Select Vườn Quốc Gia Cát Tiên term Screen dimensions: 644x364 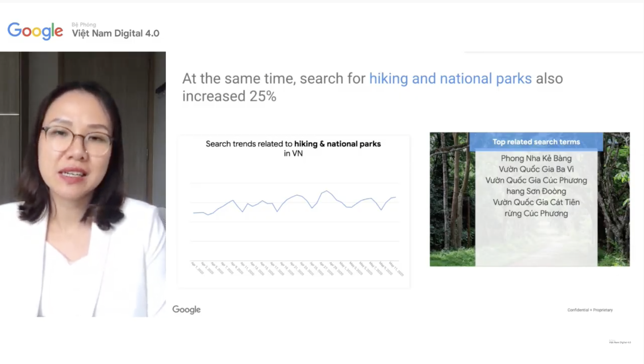536,202
